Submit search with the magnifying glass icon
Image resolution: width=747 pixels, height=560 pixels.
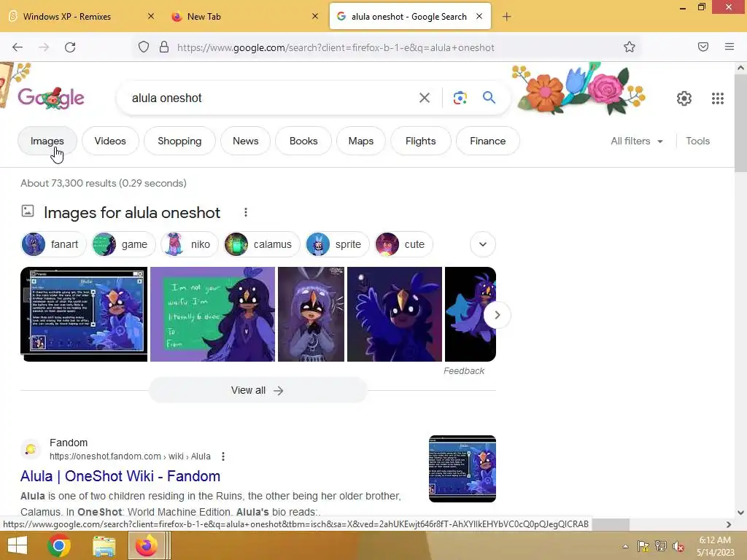(489, 98)
